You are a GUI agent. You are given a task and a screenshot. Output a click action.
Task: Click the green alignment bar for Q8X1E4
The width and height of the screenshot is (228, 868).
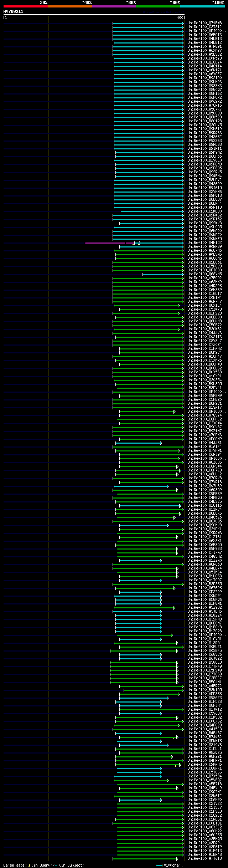(x=147, y=306)
